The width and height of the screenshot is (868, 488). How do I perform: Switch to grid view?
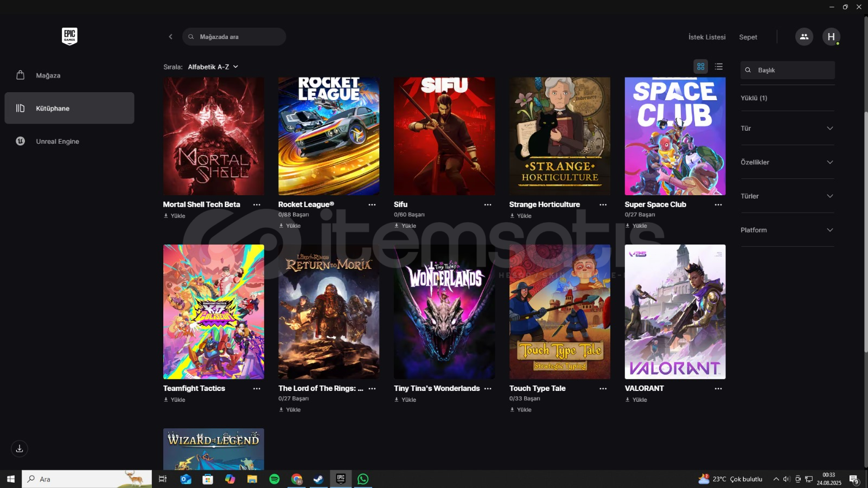click(x=701, y=67)
